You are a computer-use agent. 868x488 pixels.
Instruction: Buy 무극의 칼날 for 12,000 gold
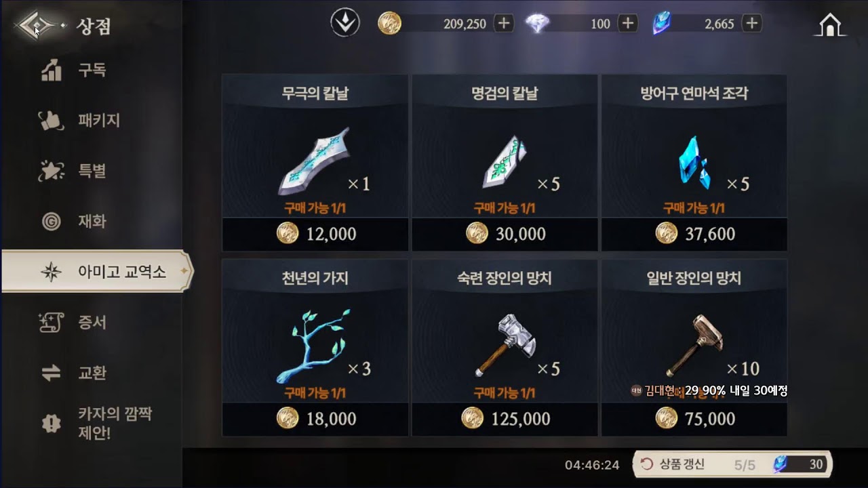pyautogui.click(x=315, y=235)
